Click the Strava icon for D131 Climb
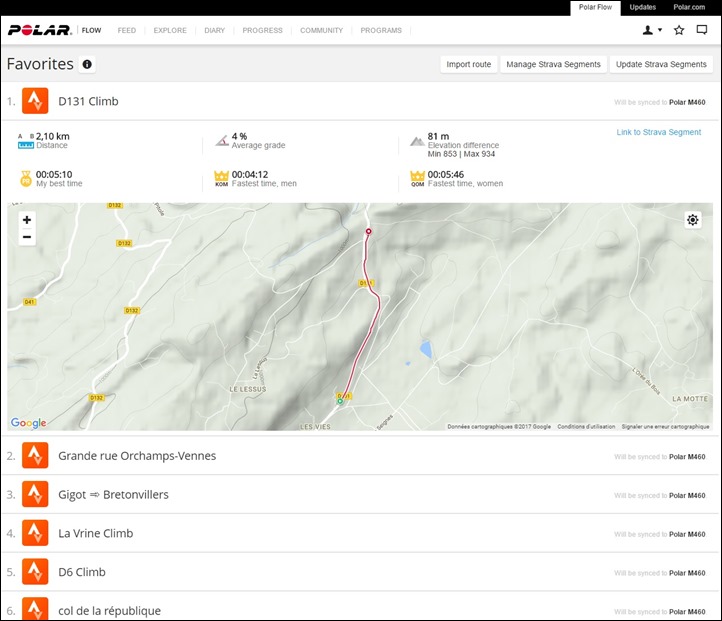 coord(36,101)
